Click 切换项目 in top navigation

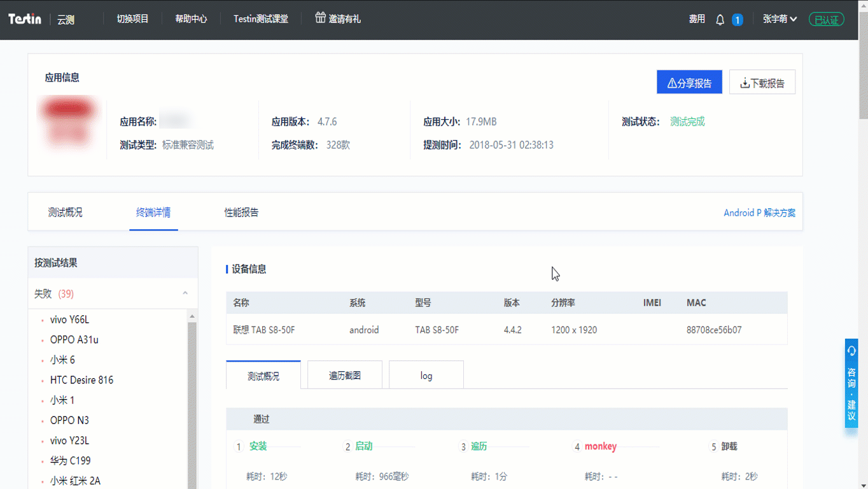(x=132, y=19)
